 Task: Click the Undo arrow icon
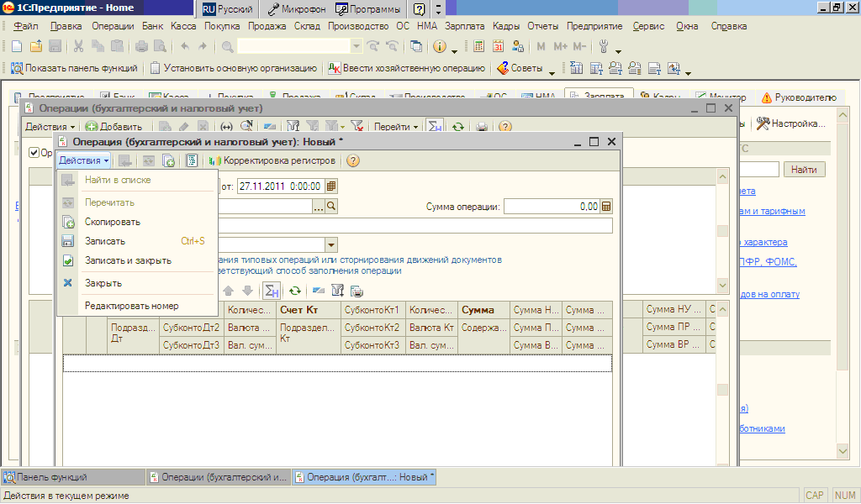point(184,46)
